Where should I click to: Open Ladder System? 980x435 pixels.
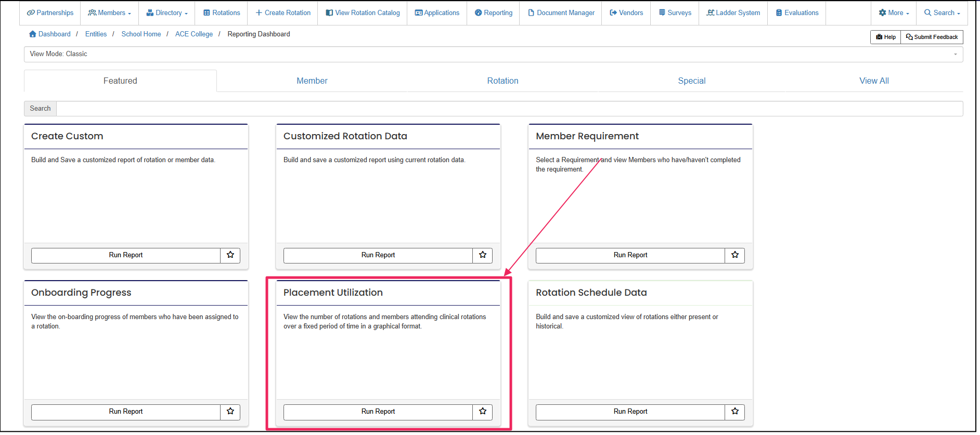(733, 12)
